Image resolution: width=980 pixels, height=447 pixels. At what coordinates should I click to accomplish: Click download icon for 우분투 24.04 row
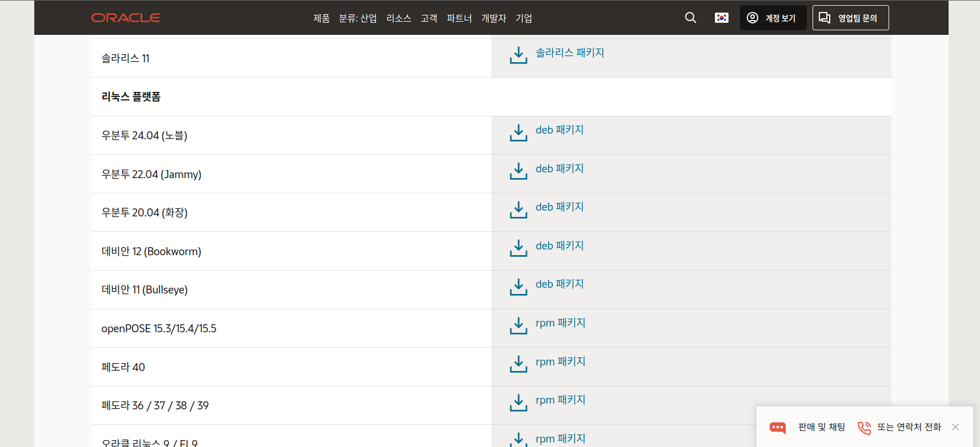(x=518, y=133)
